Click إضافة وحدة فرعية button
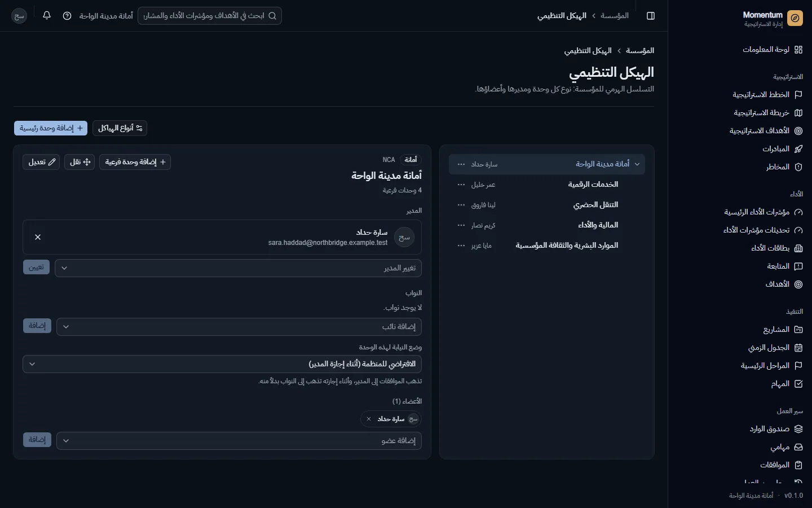 point(135,162)
